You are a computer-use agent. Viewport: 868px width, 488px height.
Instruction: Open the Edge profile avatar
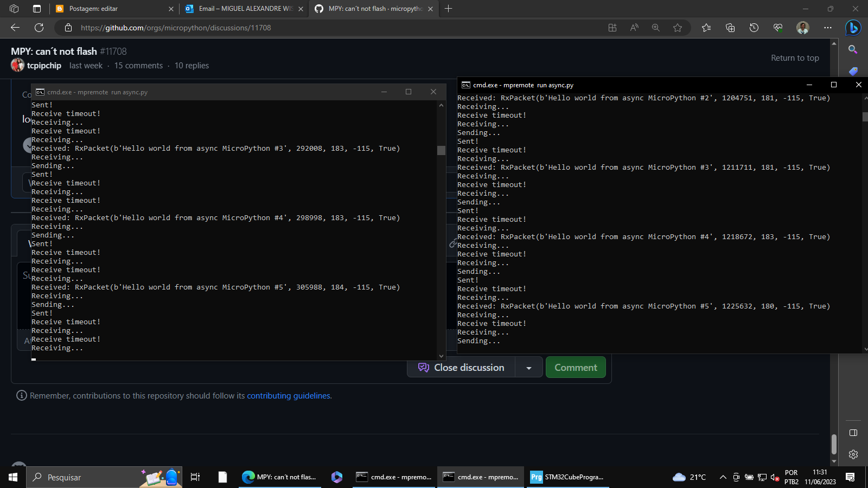tap(802, 28)
